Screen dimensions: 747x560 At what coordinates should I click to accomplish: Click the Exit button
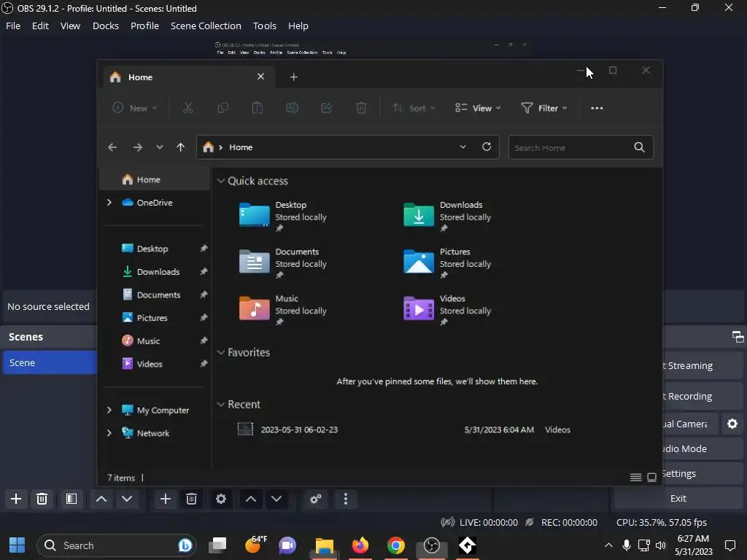coord(678,498)
